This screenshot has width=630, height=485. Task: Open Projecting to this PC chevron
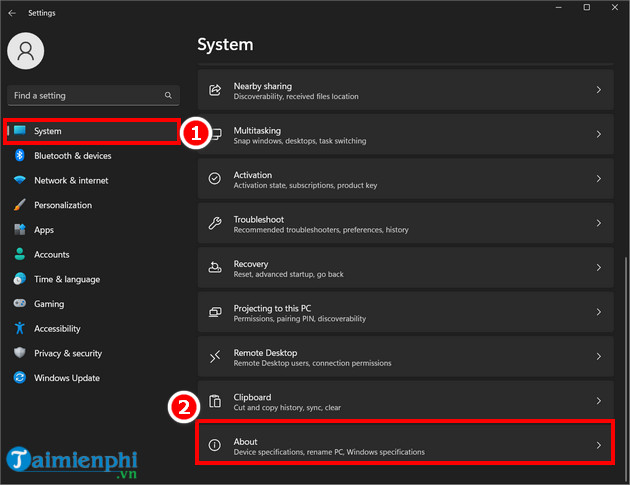pyautogui.click(x=599, y=312)
